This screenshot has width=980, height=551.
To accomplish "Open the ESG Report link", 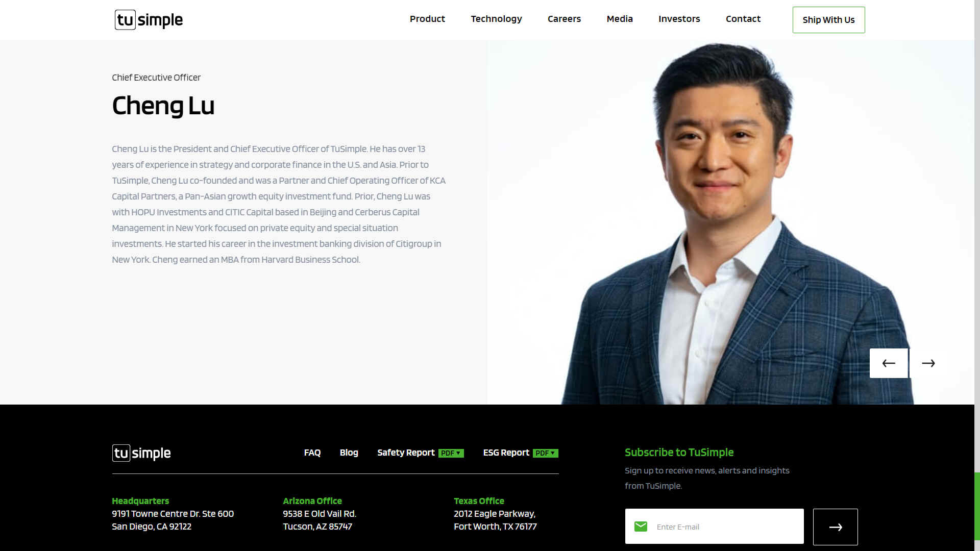I will click(x=506, y=453).
